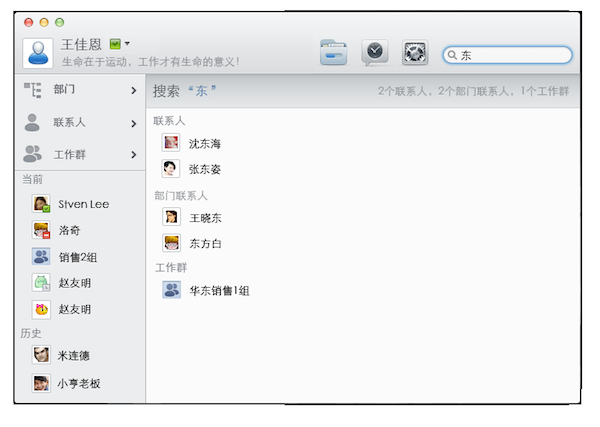The height and width of the screenshot is (427, 600).
Task: Click 洛奇 avatar in current list
Action: 41,230
